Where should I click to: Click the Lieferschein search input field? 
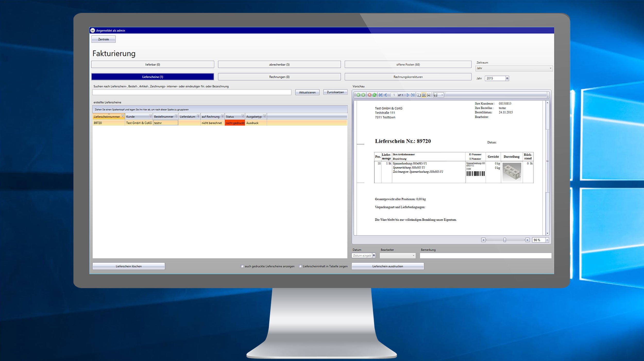click(192, 92)
